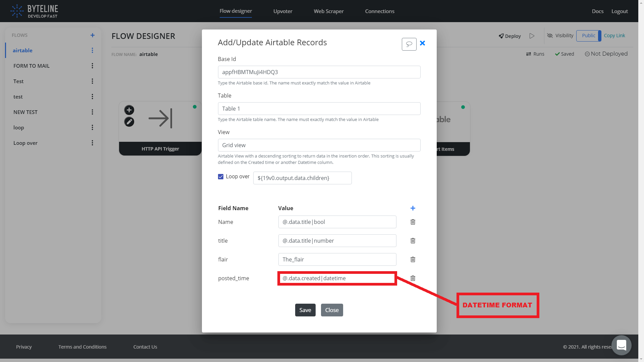644x362 pixels.
Task: Focus the Loop over expression field
Action: 302,178
